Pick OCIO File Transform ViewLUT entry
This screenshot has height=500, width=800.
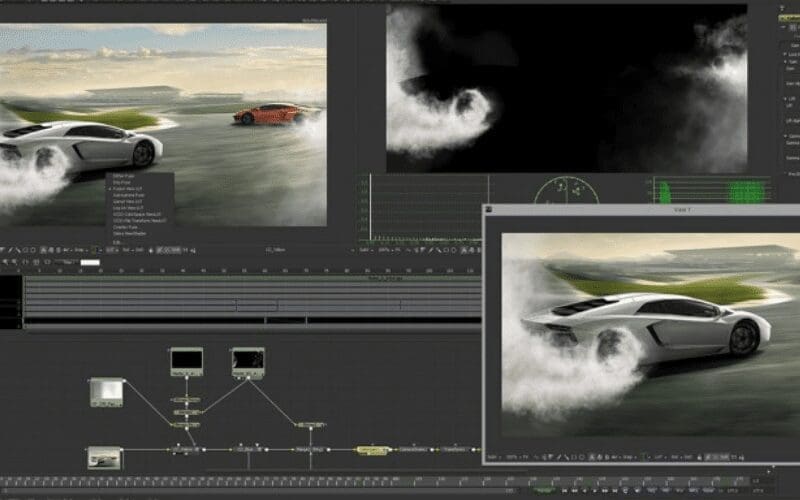pyautogui.click(x=140, y=220)
